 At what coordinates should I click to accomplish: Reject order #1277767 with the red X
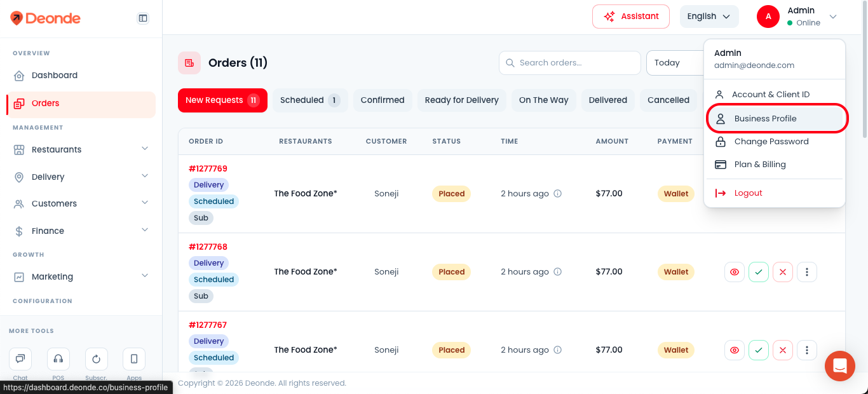(x=783, y=350)
